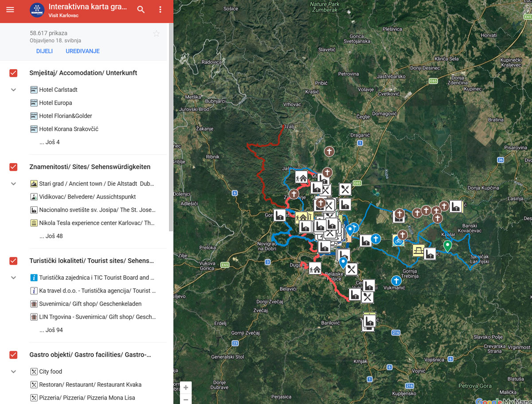Image resolution: width=532 pixels, height=404 pixels.
Task: Expand '... Još 4' under Smještaj
Action: coord(49,142)
